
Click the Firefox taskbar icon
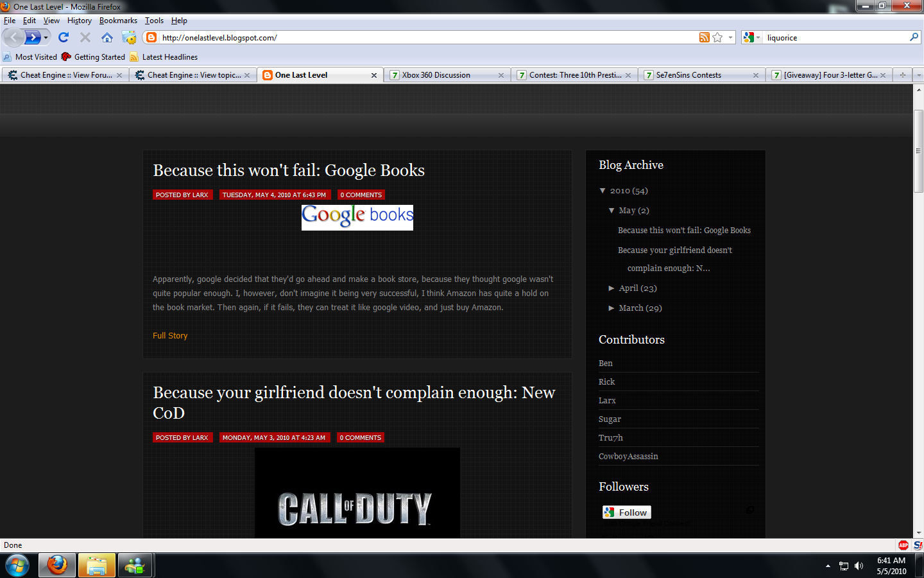tap(57, 565)
